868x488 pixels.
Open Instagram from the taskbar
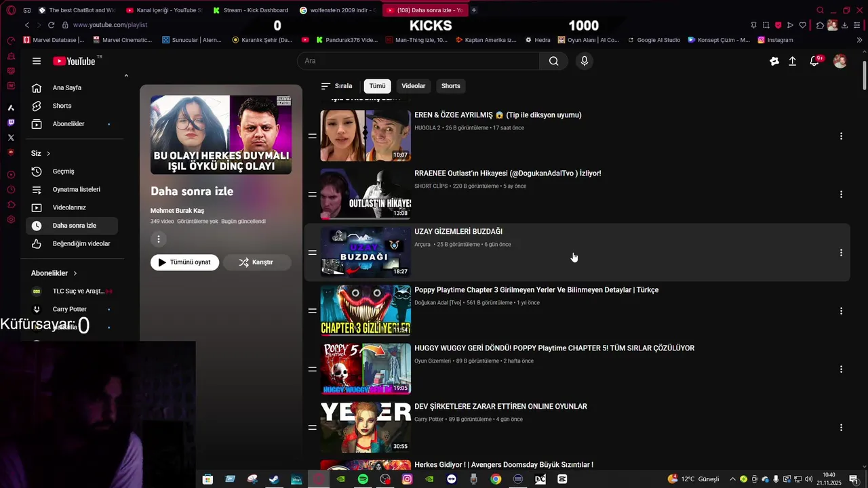(x=407, y=479)
